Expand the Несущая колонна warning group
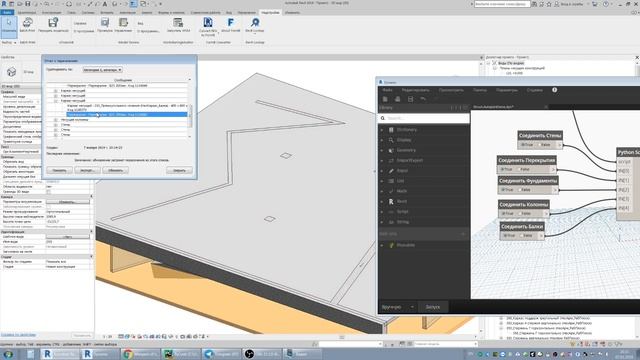 click(56, 120)
